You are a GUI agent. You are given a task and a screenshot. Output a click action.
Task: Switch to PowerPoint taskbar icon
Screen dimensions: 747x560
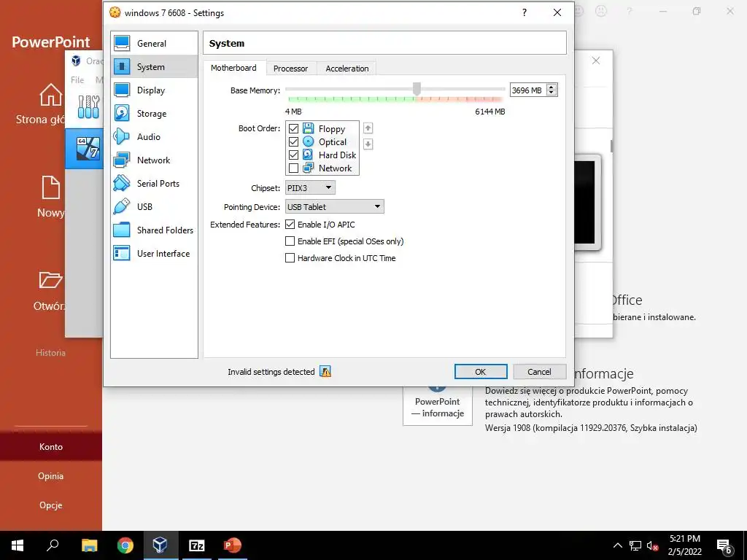[233, 545]
